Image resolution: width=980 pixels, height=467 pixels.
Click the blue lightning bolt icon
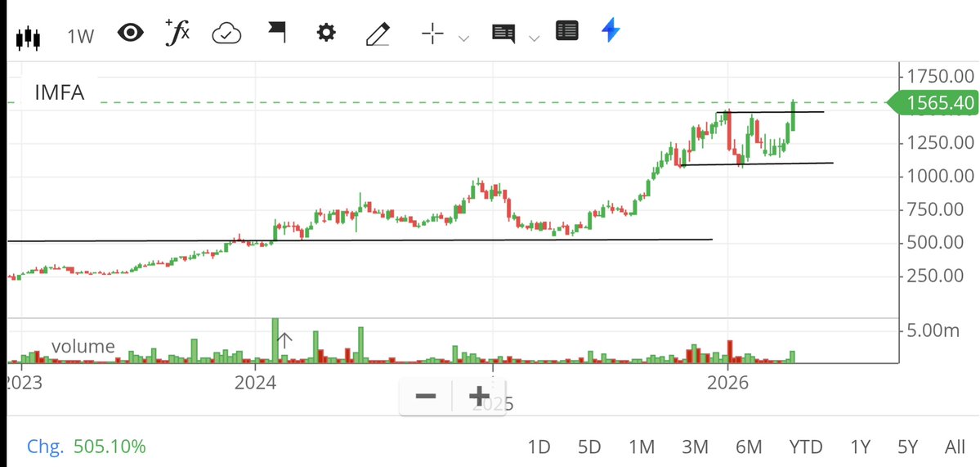(x=611, y=30)
